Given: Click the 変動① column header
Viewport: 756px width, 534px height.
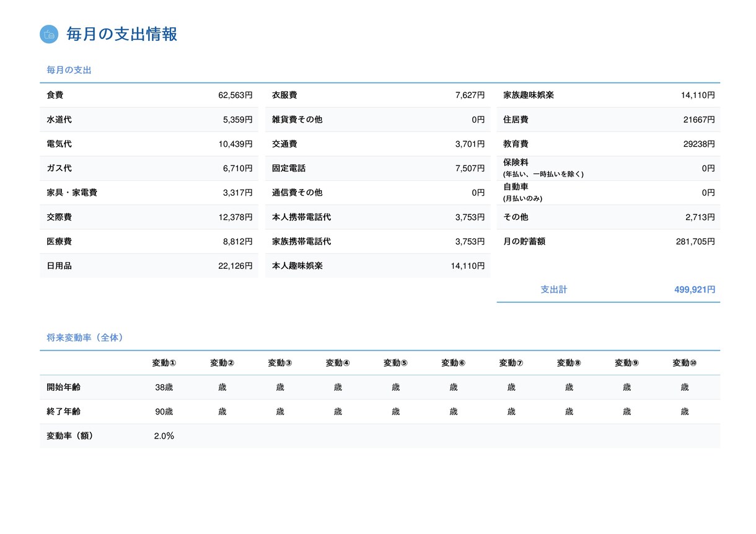Looking at the screenshot, I should pyautogui.click(x=164, y=363).
